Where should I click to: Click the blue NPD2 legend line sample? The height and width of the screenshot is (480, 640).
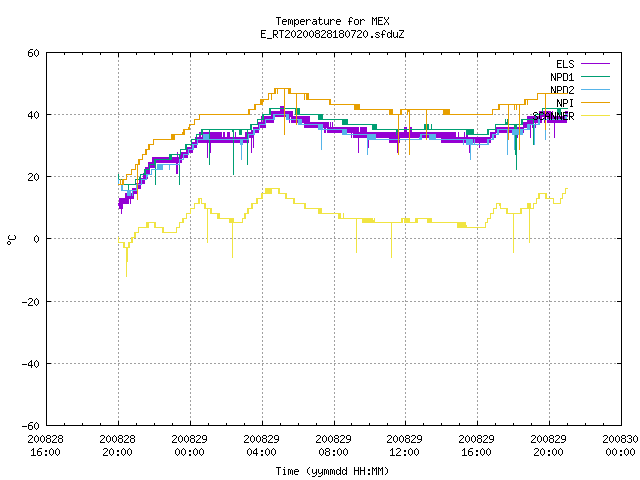tap(595, 89)
